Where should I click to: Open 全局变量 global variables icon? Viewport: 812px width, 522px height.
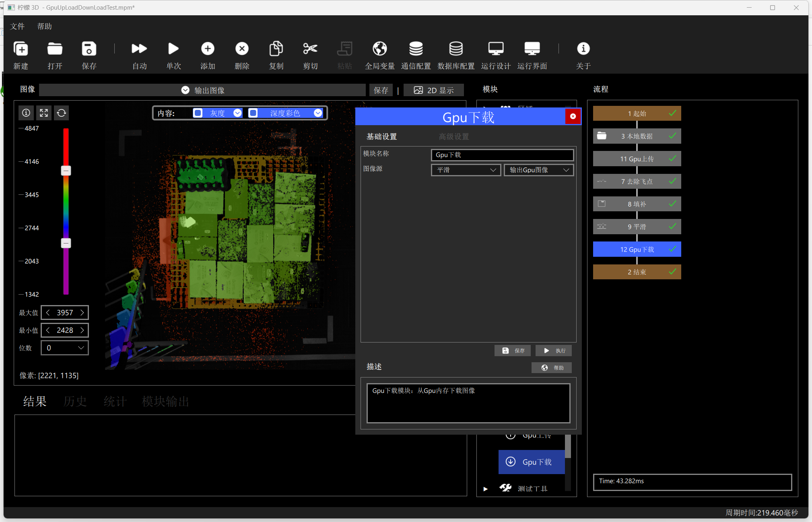click(x=379, y=49)
